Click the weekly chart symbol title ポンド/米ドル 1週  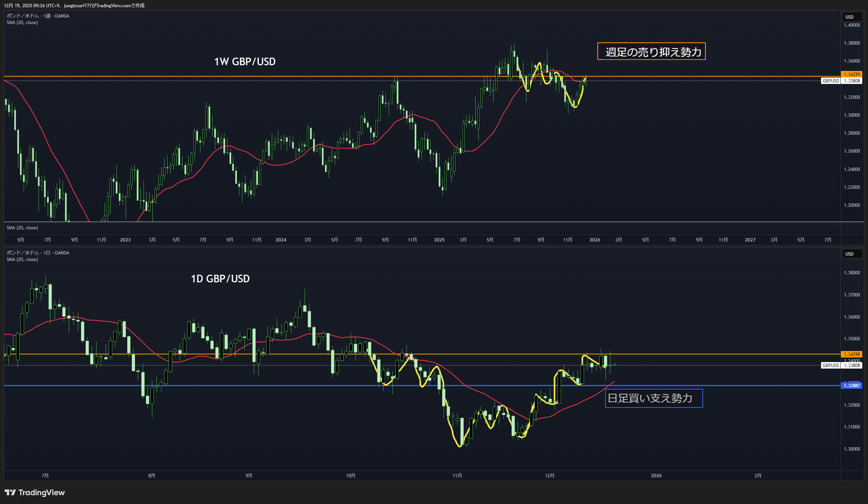[38, 16]
